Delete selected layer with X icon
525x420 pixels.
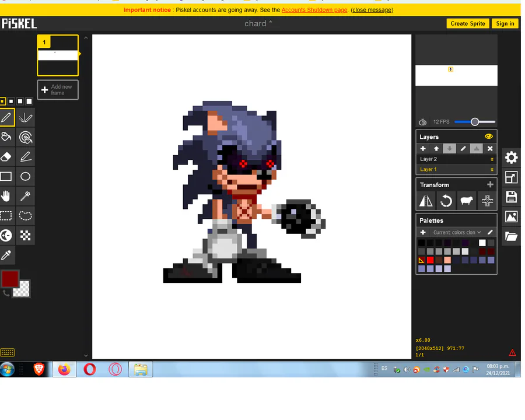[x=490, y=148]
